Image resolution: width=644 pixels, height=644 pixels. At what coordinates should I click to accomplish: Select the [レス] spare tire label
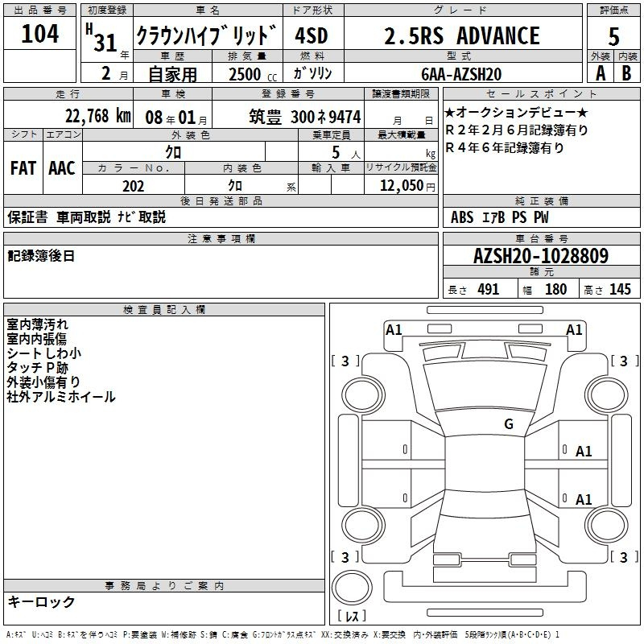click(x=352, y=616)
